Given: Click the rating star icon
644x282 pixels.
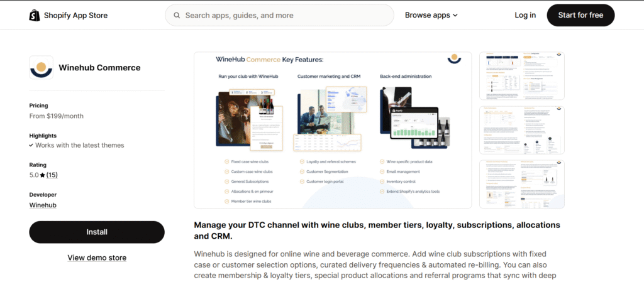Looking at the screenshot, I should pyautogui.click(x=42, y=175).
